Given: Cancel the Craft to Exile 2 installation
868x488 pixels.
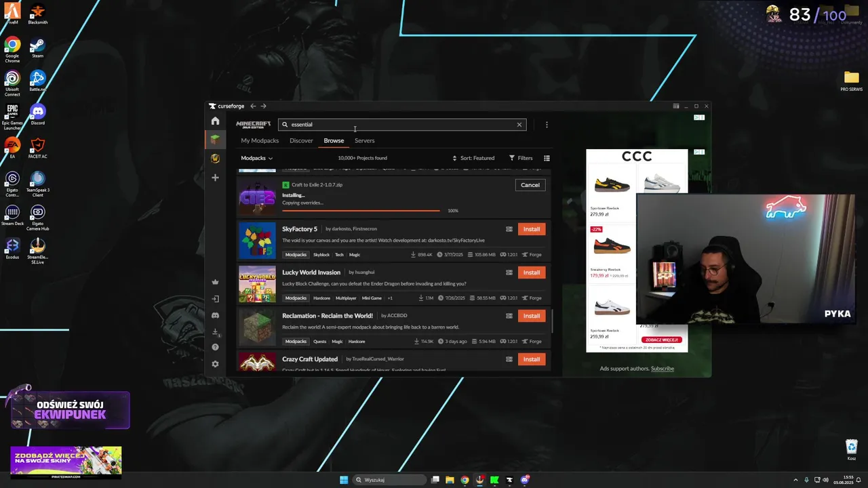Looking at the screenshot, I should click(x=530, y=185).
